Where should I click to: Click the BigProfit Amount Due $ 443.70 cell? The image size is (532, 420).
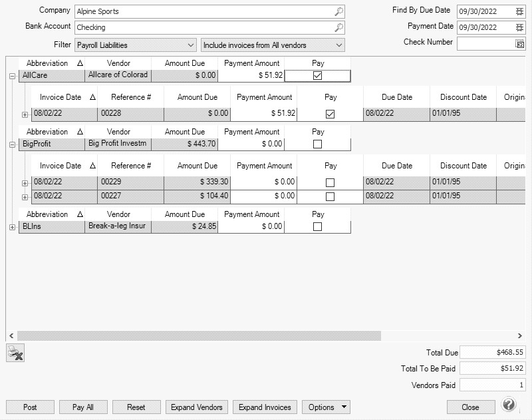coord(185,144)
